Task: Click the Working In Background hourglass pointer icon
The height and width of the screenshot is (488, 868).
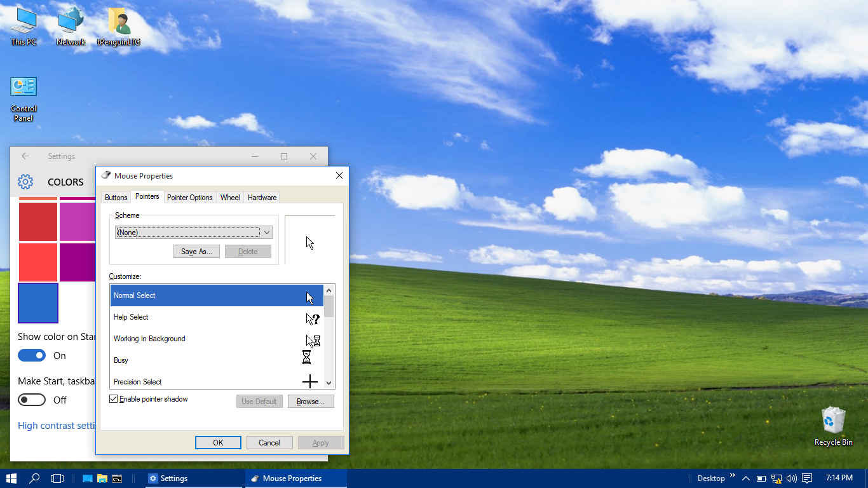Action: pyautogui.click(x=313, y=340)
